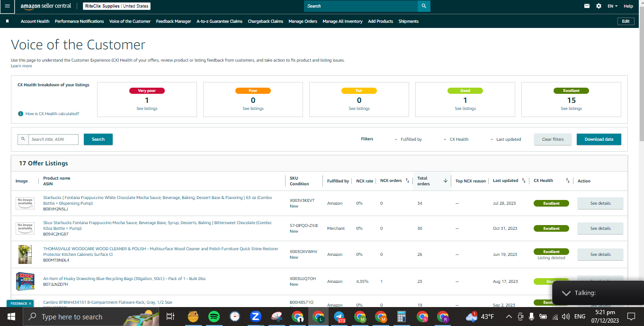The image size is (644, 326).
Task: Open the Fulfilled by filter dropdown
Action: click(x=408, y=139)
